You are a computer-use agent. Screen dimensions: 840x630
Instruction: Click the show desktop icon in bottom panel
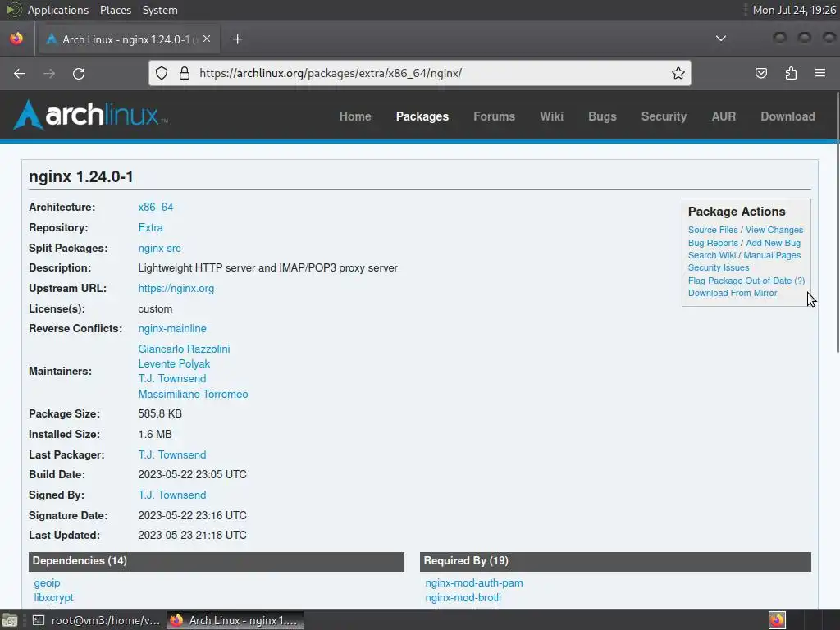click(x=10, y=620)
